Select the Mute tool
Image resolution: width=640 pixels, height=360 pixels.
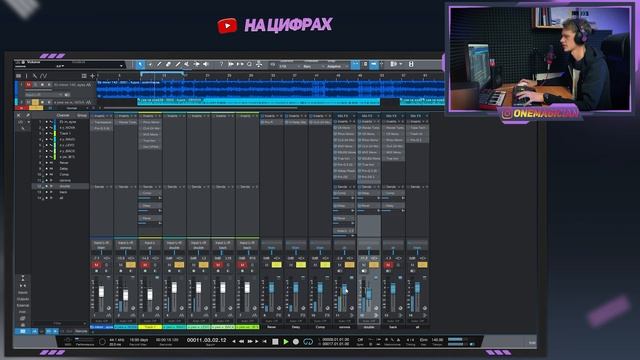[187, 64]
